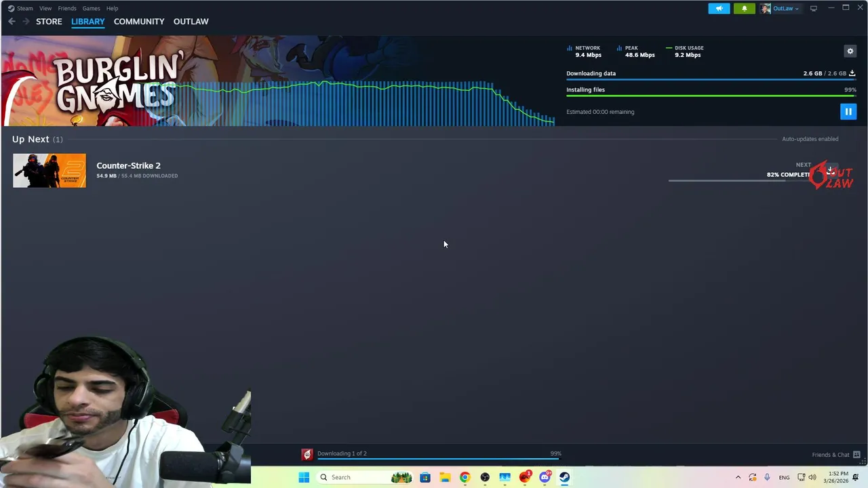
Task: Go back with the left arrow
Action: pyautogui.click(x=12, y=22)
